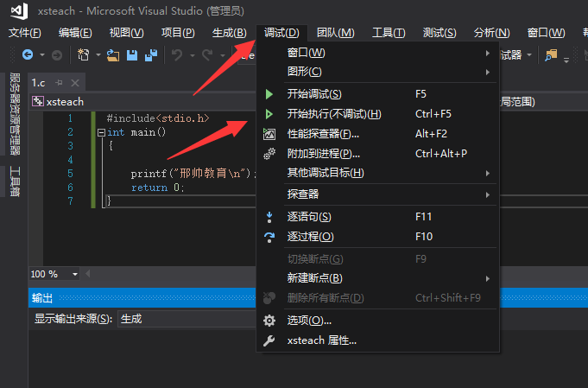Image resolution: width=588 pixels, height=388 pixels.
Task: Choose 开始调试(S) menu entry
Action: point(314,93)
